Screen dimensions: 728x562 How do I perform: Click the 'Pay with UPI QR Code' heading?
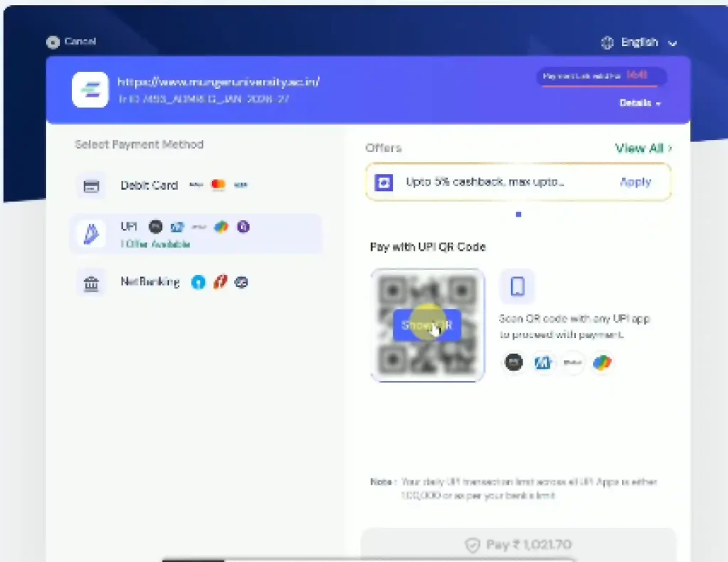click(x=427, y=247)
